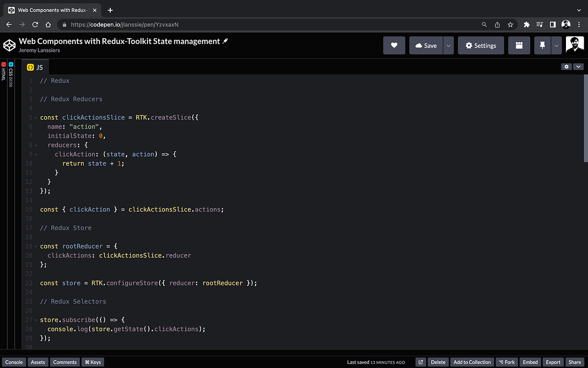Open the pen Settings dialog
This screenshot has width=588, height=368.
(481, 45)
